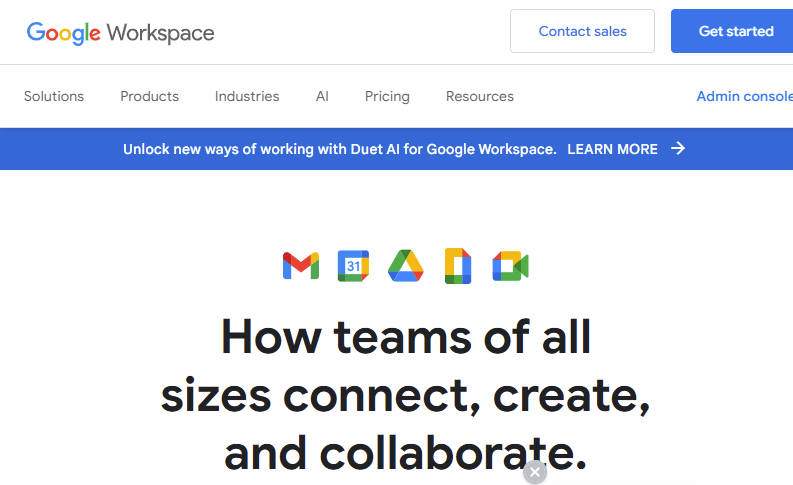Click the Google Docs Editors icon

click(458, 266)
